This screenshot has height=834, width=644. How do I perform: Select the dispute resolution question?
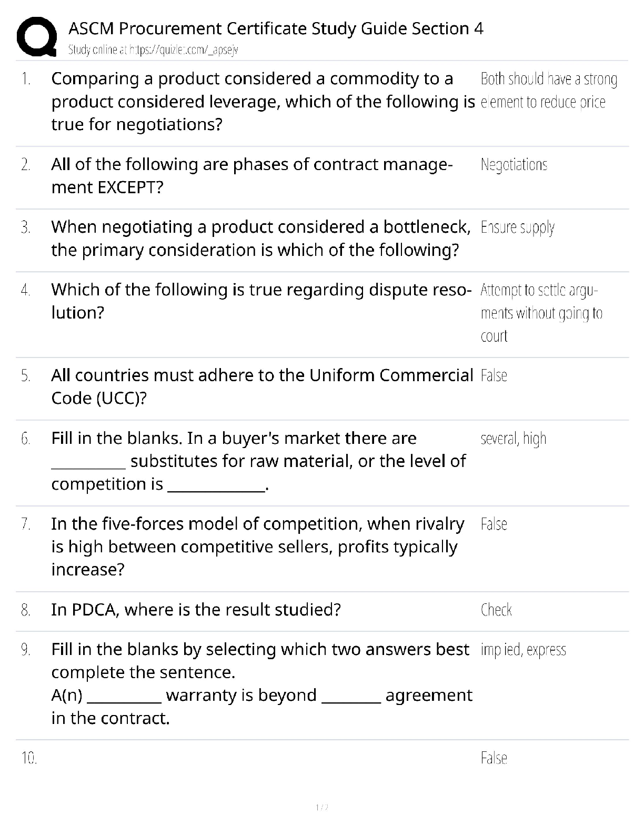[261, 301]
